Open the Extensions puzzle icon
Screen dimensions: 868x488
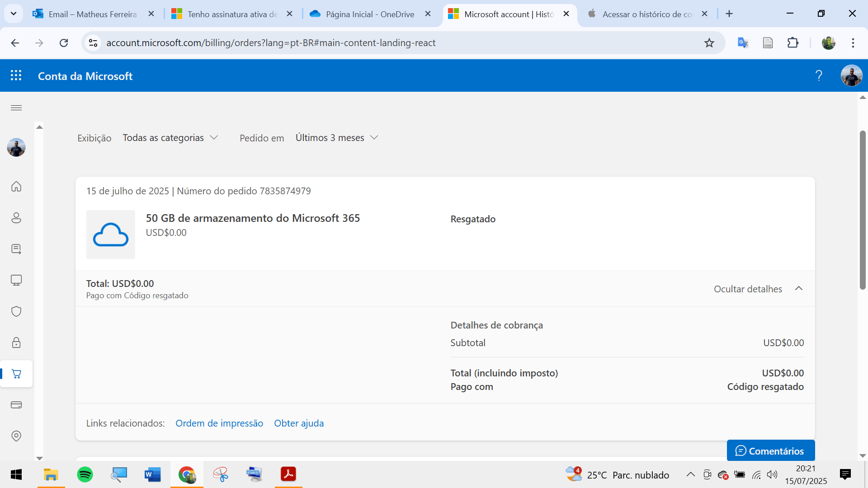(793, 43)
